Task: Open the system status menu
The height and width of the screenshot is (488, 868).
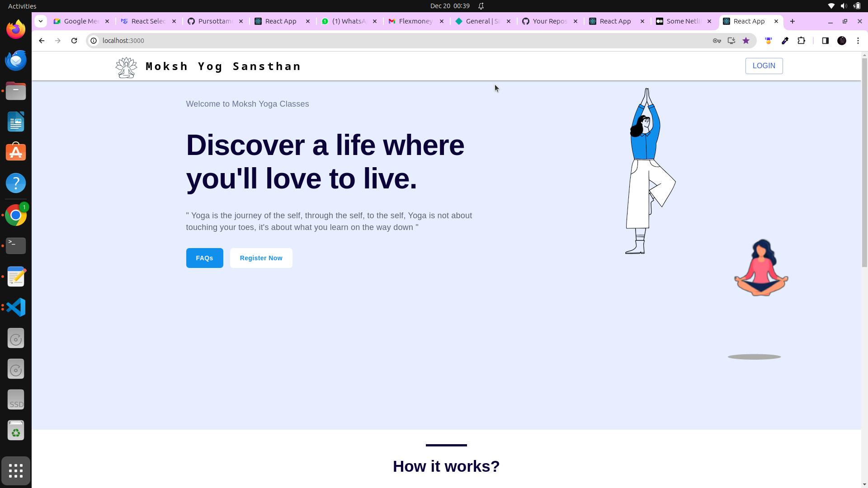Action: pos(844,6)
